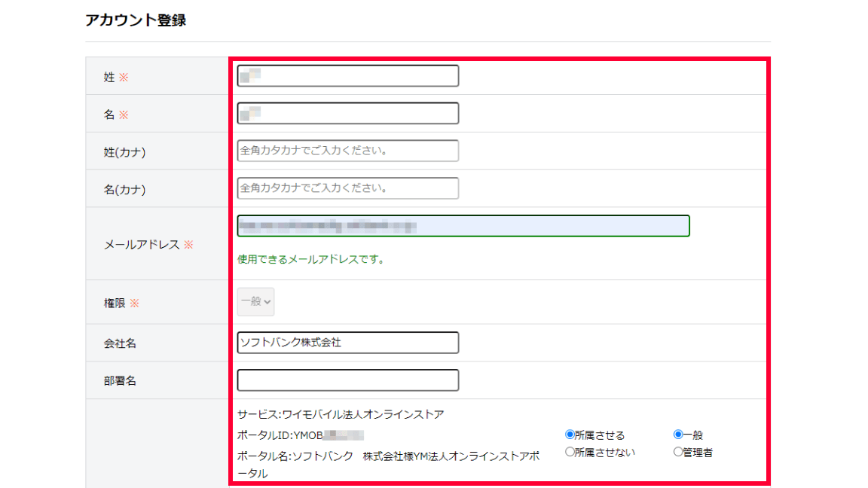Click the 部署名 label in left column
868x488 pixels.
(120, 381)
